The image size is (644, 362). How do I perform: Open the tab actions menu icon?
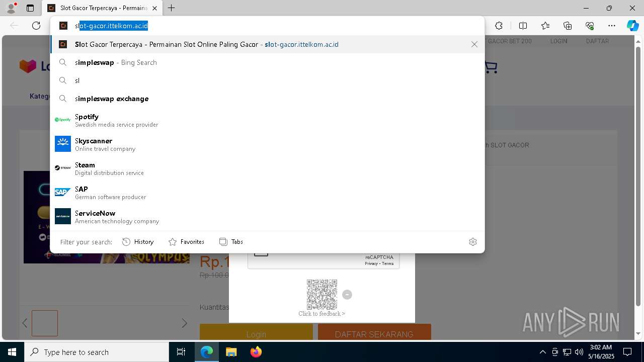click(x=30, y=8)
